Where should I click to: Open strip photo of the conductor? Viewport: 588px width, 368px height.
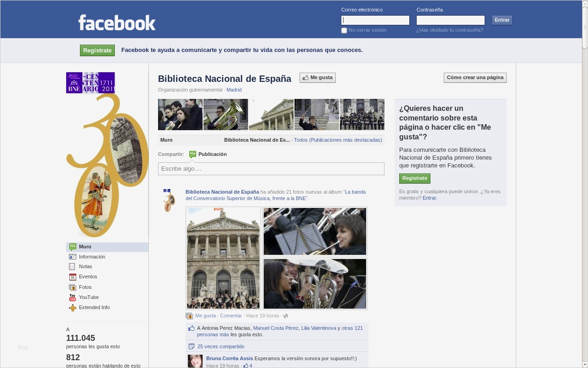click(x=317, y=115)
